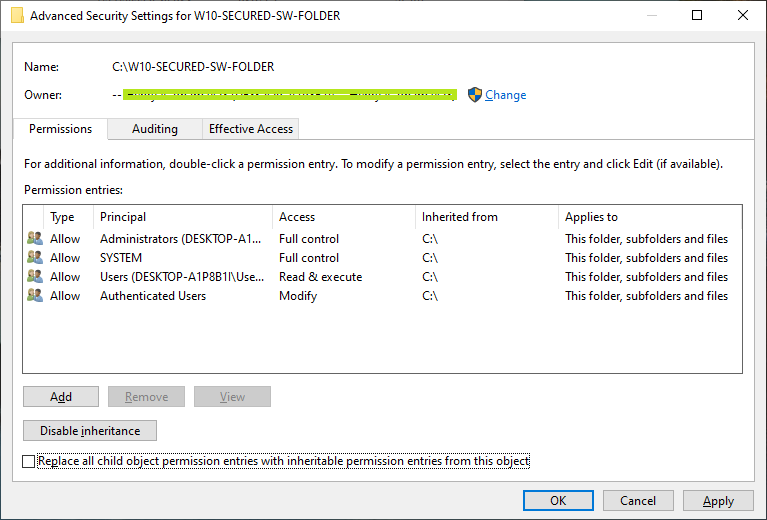The width and height of the screenshot is (767, 520).
Task: Close the dialog with the X icon
Action: (x=743, y=15)
